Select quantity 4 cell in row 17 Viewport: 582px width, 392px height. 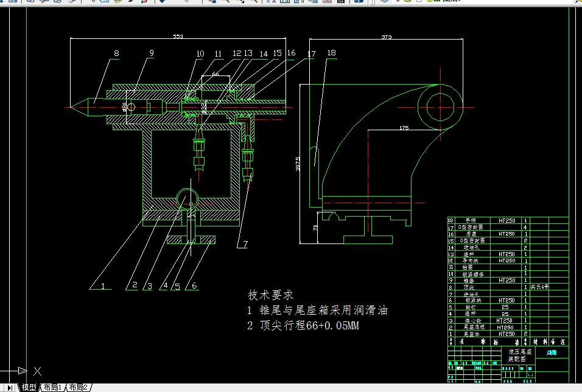(525, 227)
